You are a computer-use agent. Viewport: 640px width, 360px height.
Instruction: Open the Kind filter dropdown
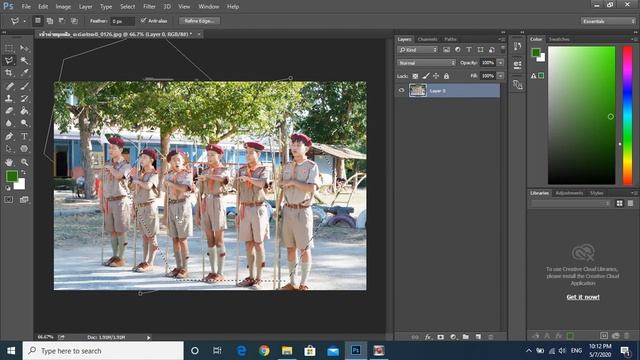(418, 50)
